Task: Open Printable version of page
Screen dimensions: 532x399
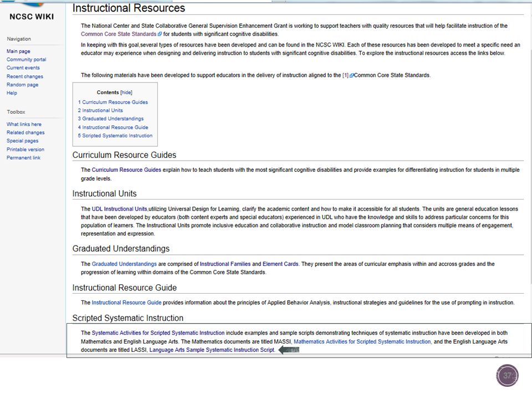Action: coord(25,149)
